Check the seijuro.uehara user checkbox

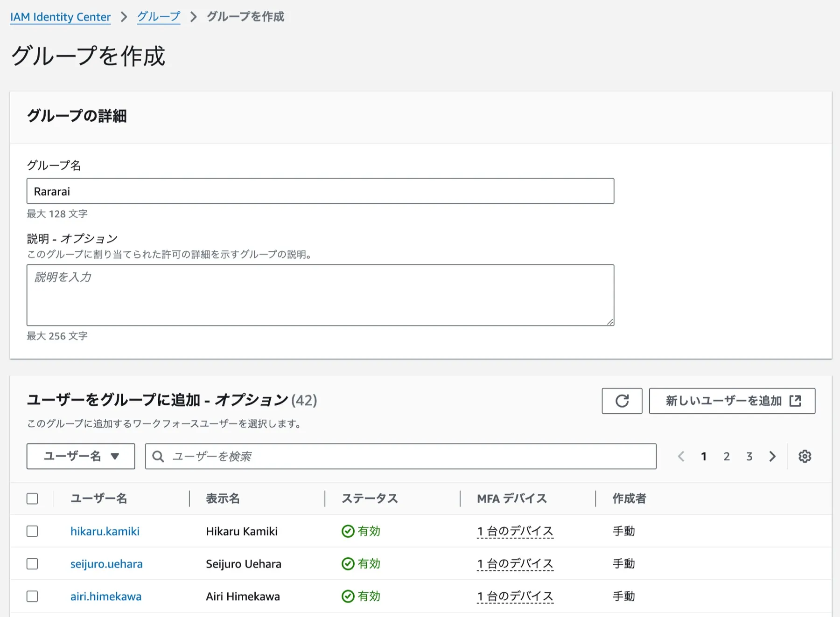point(32,564)
